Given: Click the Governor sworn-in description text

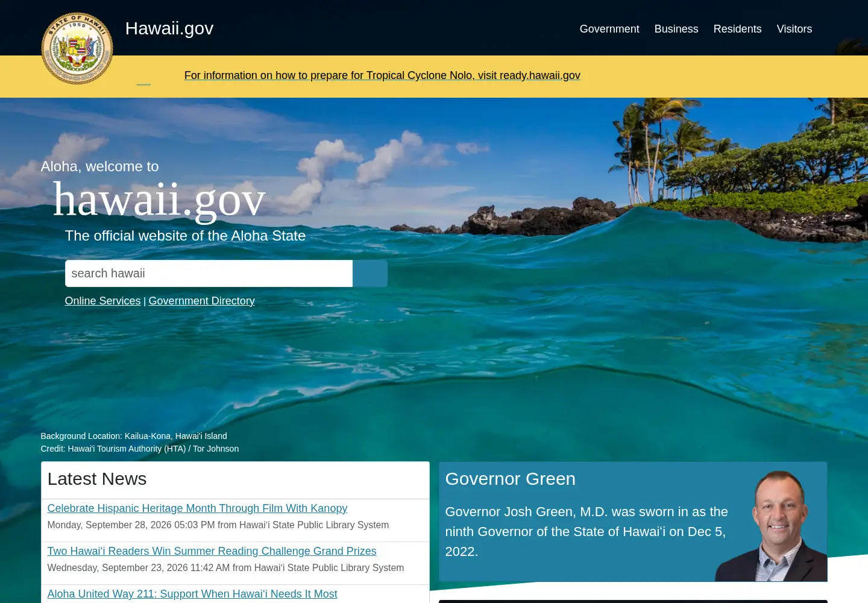Looking at the screenshot, I should tap(587, 531).
